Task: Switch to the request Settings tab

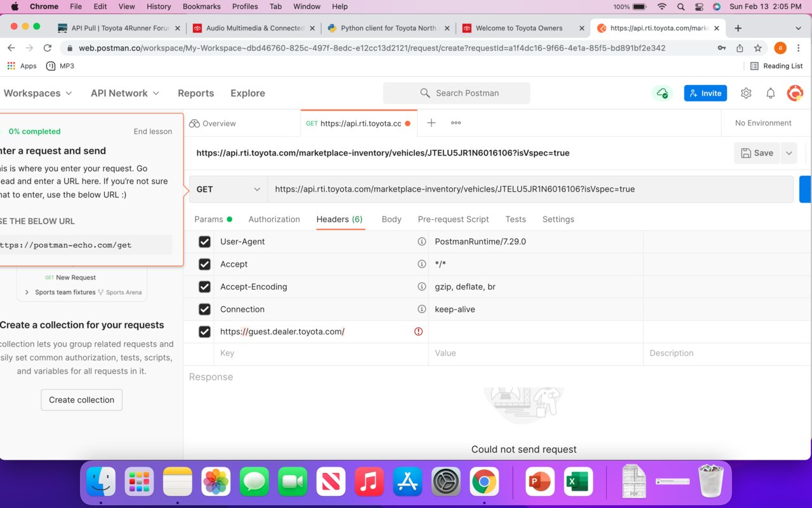Action: click(x=558, y=219)
